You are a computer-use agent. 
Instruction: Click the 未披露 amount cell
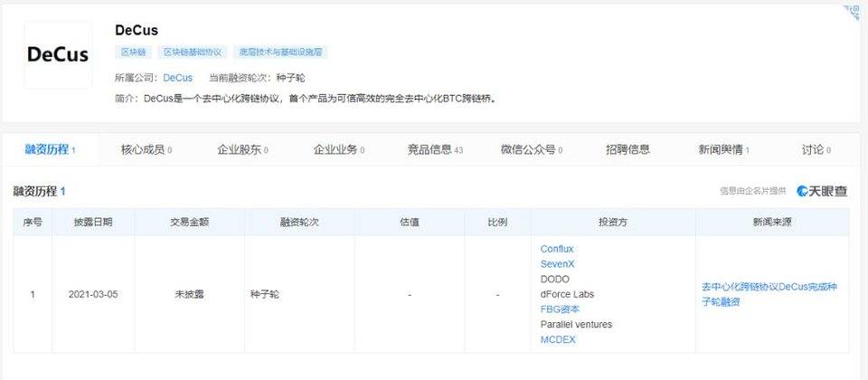coord(189,295)
